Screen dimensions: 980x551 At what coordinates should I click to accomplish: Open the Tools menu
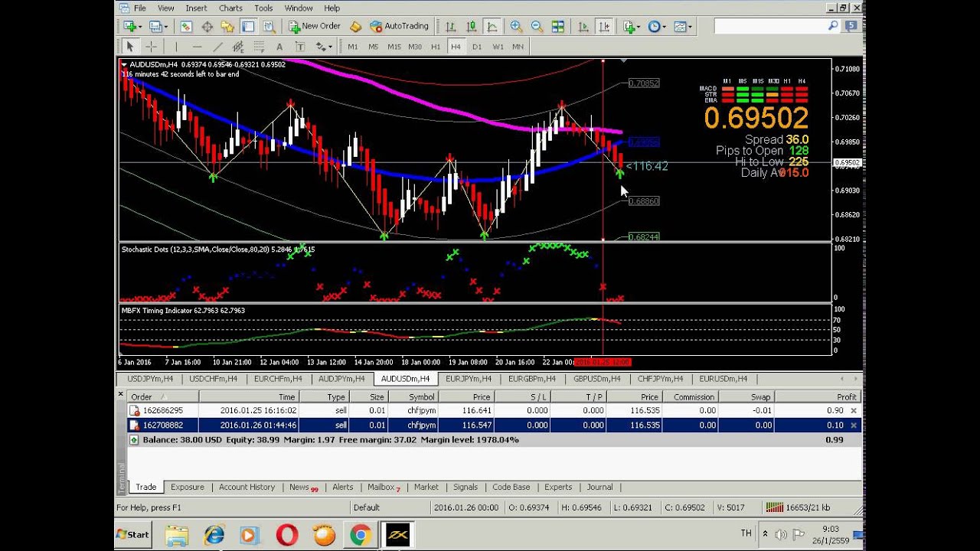(x=263, y=8)
